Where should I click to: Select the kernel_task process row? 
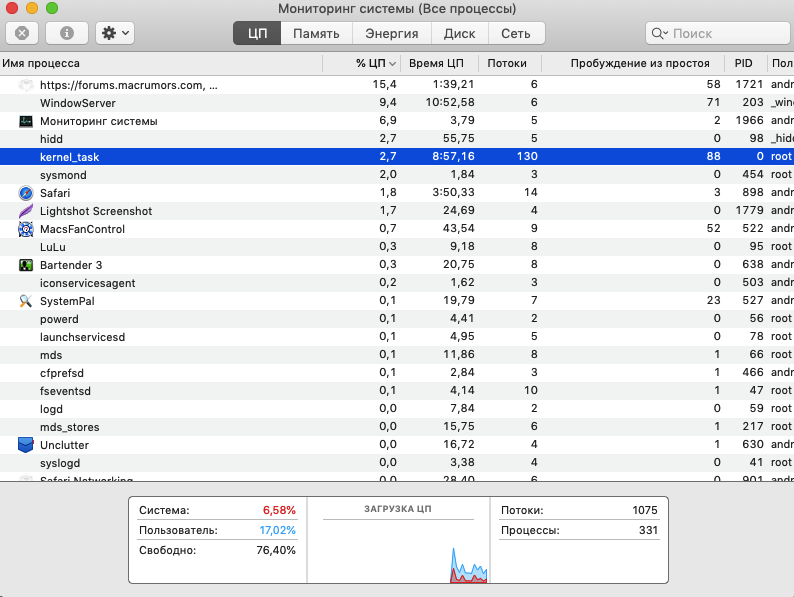click(397, 156)
